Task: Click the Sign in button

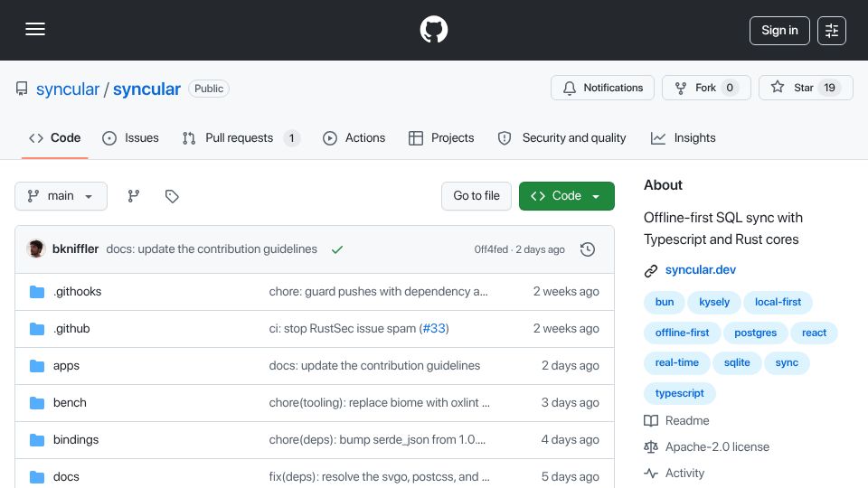Action: (x=779, y=31)
